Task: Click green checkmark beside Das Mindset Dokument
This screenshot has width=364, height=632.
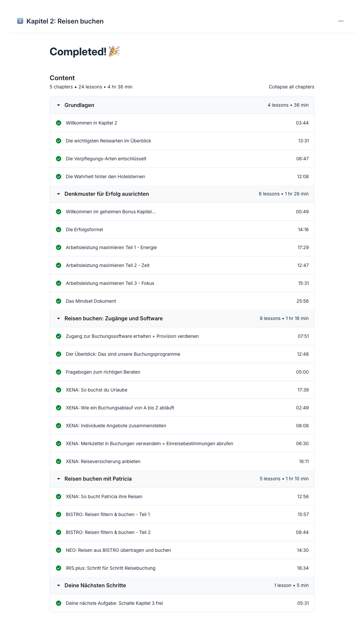Action: (59, 301)
